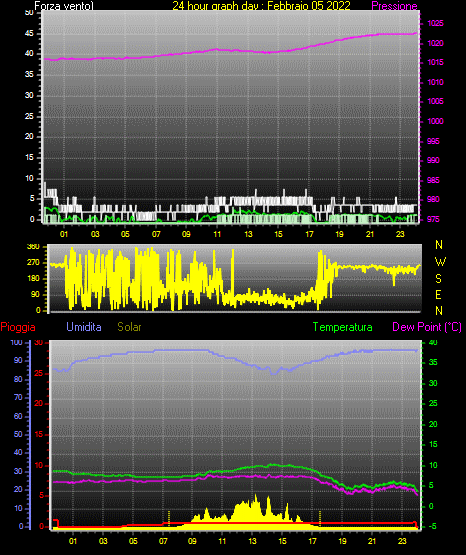
Task: Click the 1000 pressure axis value
Action: pos(435,121)
